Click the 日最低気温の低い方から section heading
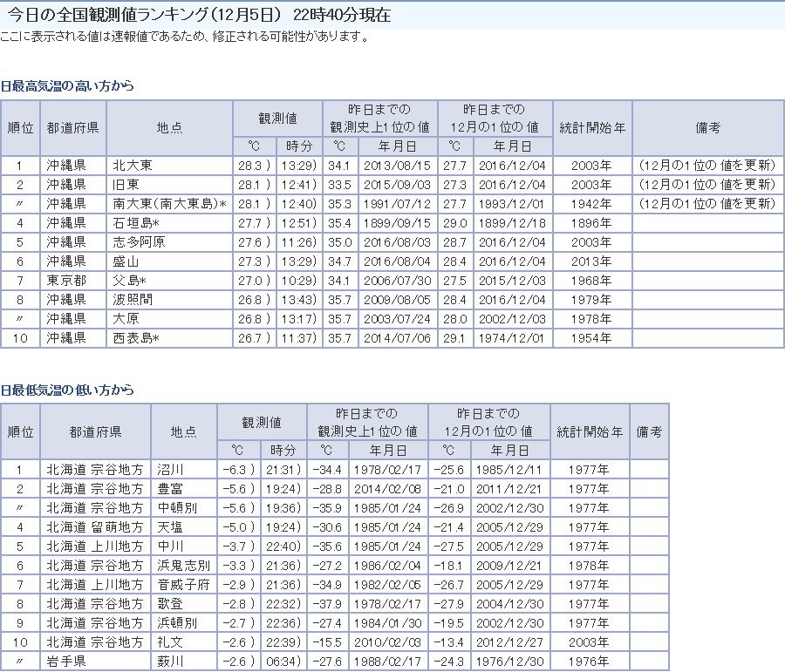Image resolution: width=785 pixels, height=672 pixels. pyautogui.click(x=67, y=390)
